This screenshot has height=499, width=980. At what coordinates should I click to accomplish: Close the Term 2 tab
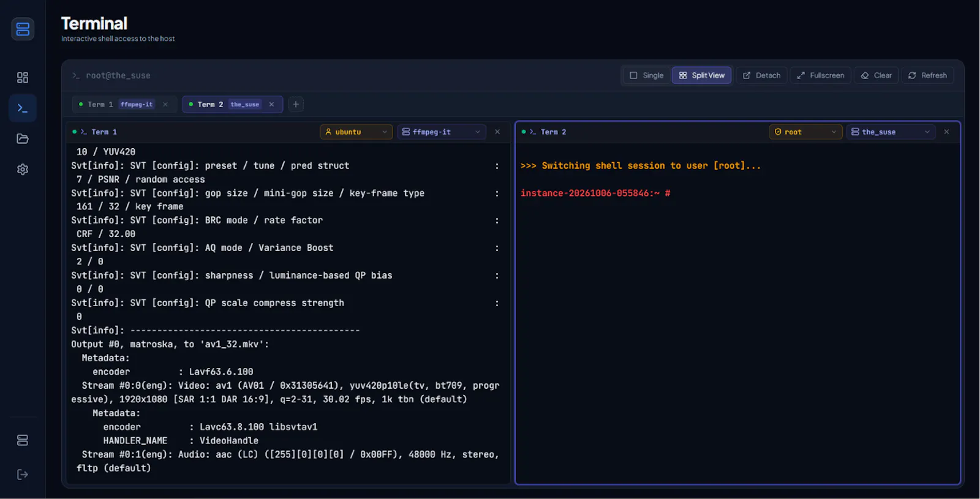coord(271,105)
